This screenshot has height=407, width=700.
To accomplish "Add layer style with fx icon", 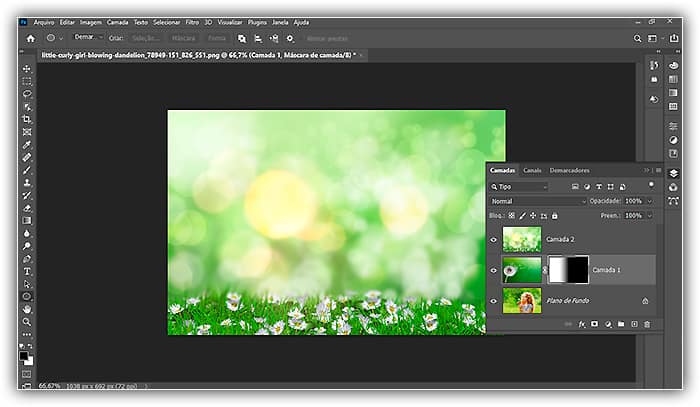I will pyautogui.click(x=581, y=324).
